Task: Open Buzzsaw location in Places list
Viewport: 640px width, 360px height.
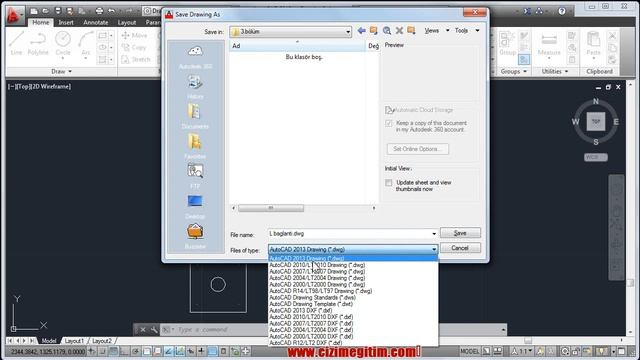Action: (x=195, y=236)
